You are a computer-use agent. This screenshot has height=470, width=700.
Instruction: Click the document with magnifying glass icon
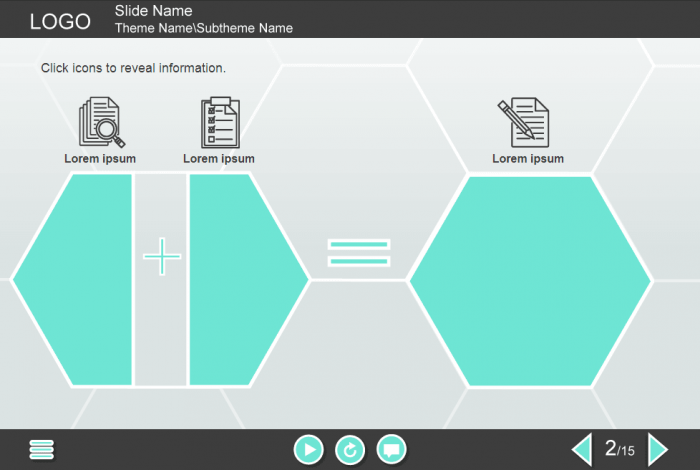tap(100, 122)
